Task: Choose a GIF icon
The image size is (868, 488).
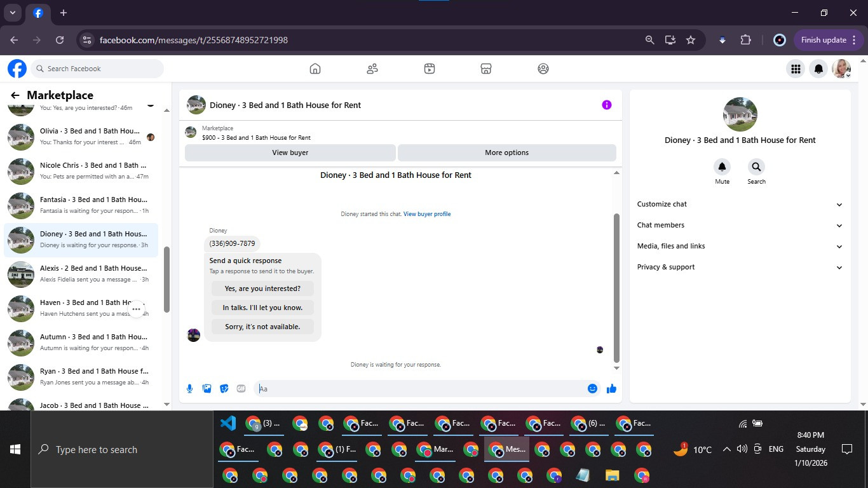Action: [241, 389]
